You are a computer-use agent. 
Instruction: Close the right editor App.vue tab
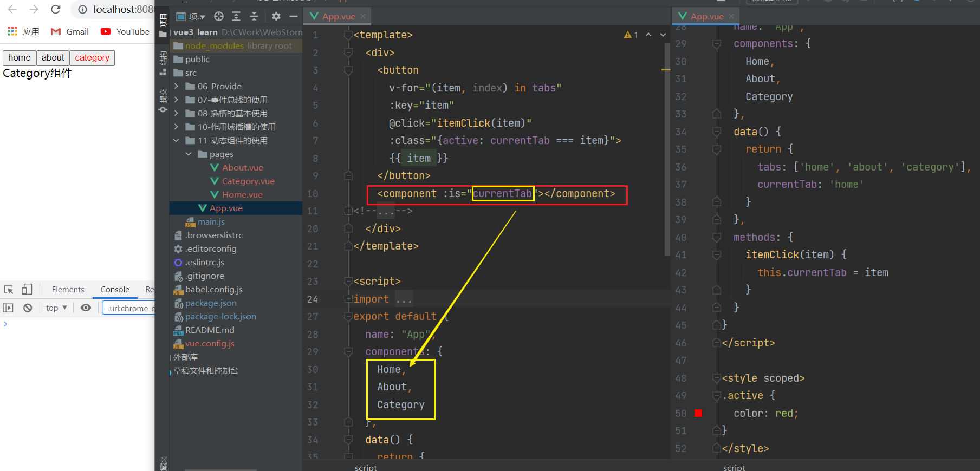point(731,16)
